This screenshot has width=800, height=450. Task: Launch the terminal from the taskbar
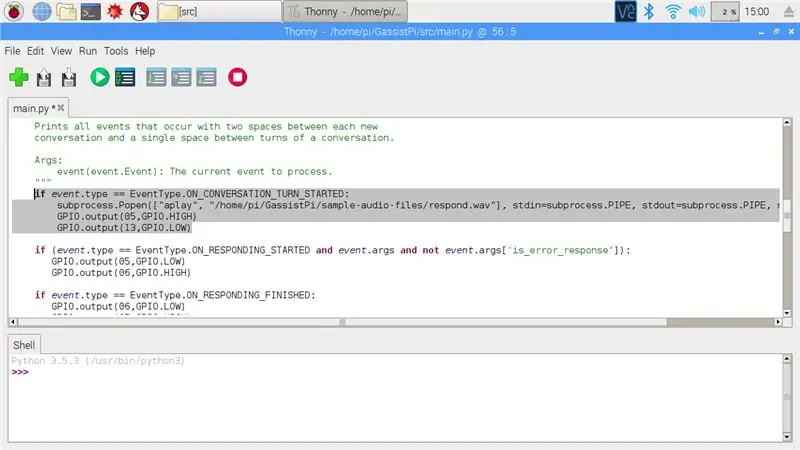pyautogui.click(x=90, y=11)
